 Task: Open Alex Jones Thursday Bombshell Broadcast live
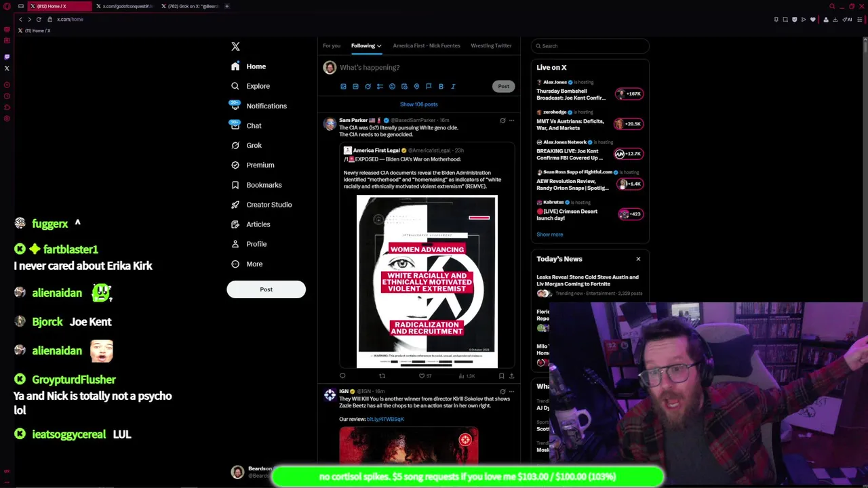(x=590, y=90)
